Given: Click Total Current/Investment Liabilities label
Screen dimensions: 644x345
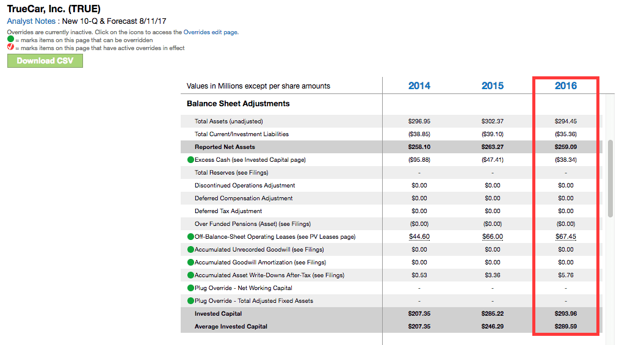Looking at the screenshot, I should (x=242, y=134).
